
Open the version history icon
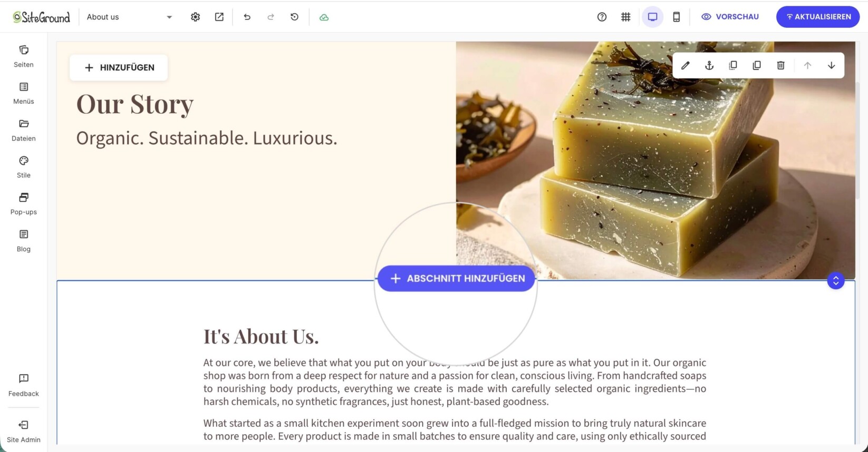[295, 17]
